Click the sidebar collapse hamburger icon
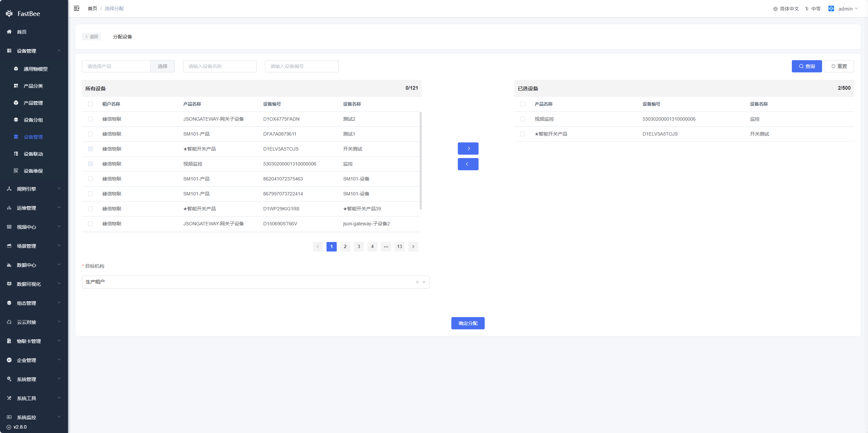 (77, 8)
